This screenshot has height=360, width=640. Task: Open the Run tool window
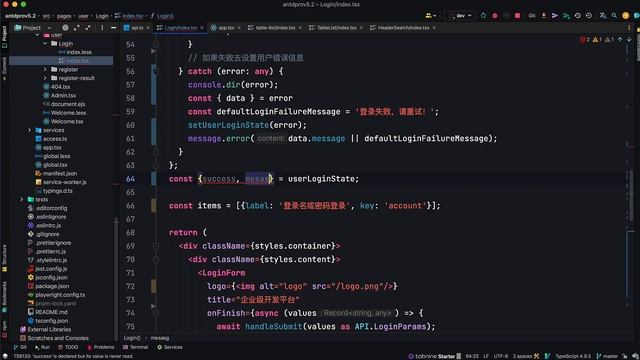42,347
